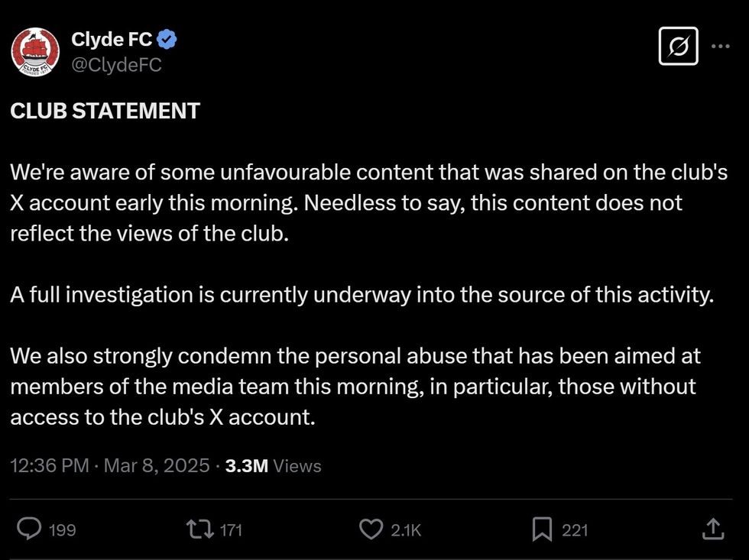Click the 199 replies count
Screen dimensions: 749x560
tap(62, 529)
